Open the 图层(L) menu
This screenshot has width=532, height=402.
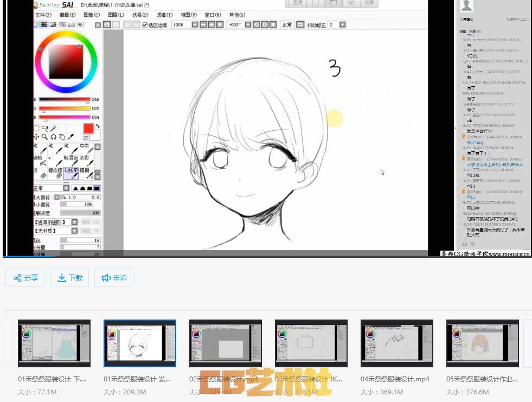pos(116,15)
